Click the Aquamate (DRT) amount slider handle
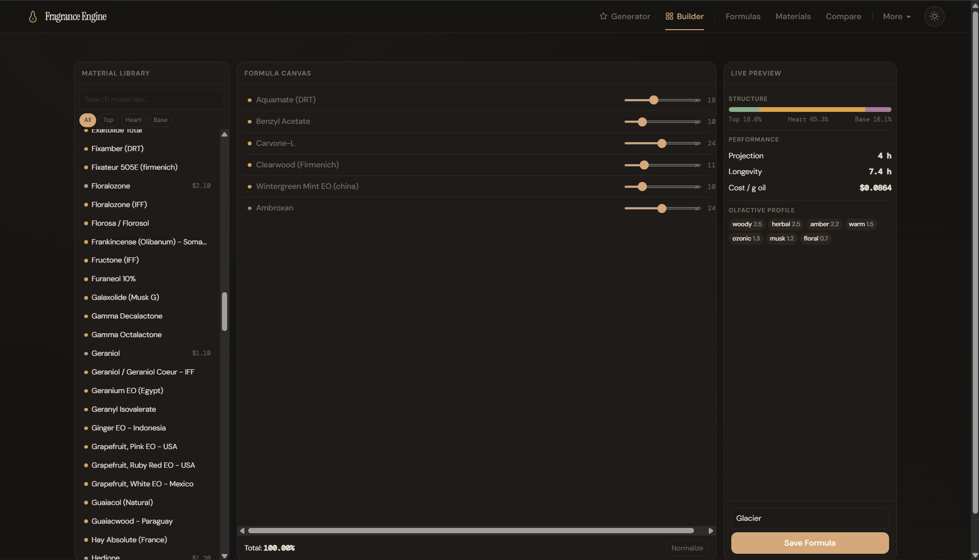979x560 pixels. point(653,100)
